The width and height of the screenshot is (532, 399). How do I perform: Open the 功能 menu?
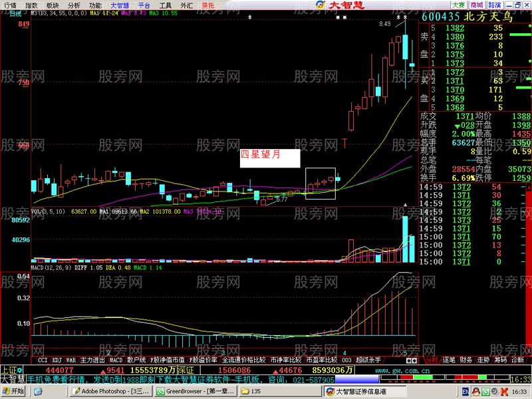95,5
